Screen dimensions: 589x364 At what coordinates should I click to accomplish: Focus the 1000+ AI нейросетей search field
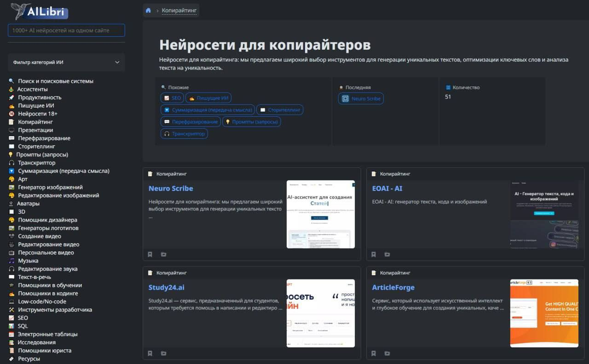(66, 30)
